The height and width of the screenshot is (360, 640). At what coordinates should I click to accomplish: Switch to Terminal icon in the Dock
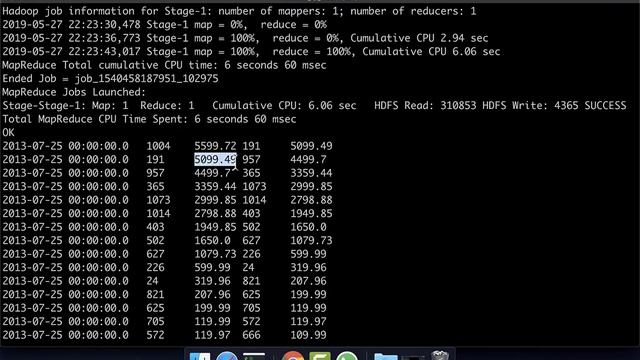[254, 356]
